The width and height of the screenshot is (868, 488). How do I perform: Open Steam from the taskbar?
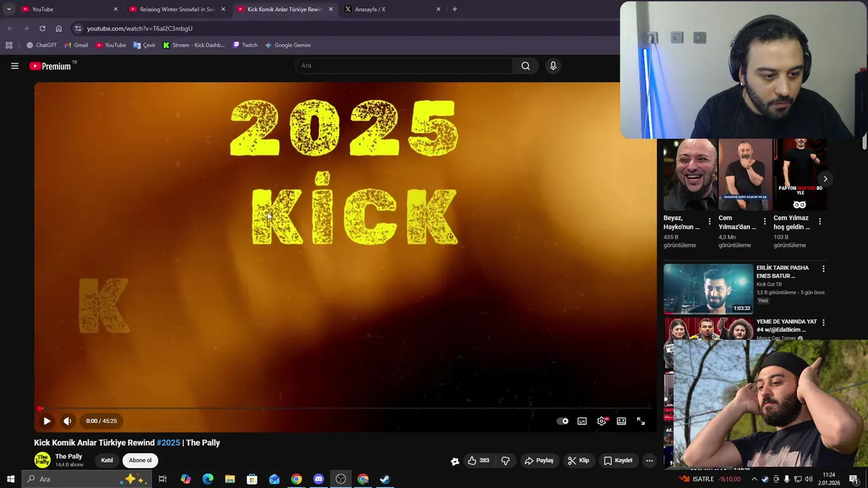(385, 479)
